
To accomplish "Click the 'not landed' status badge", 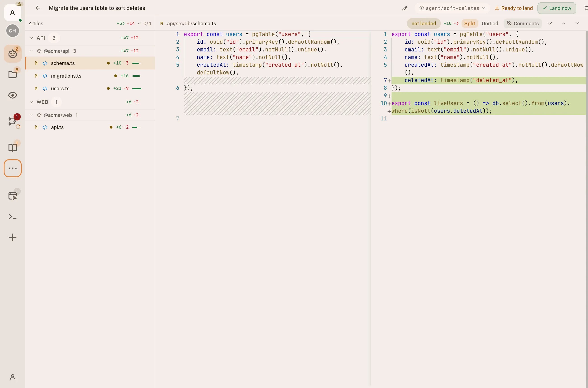I will pos(424,23).
